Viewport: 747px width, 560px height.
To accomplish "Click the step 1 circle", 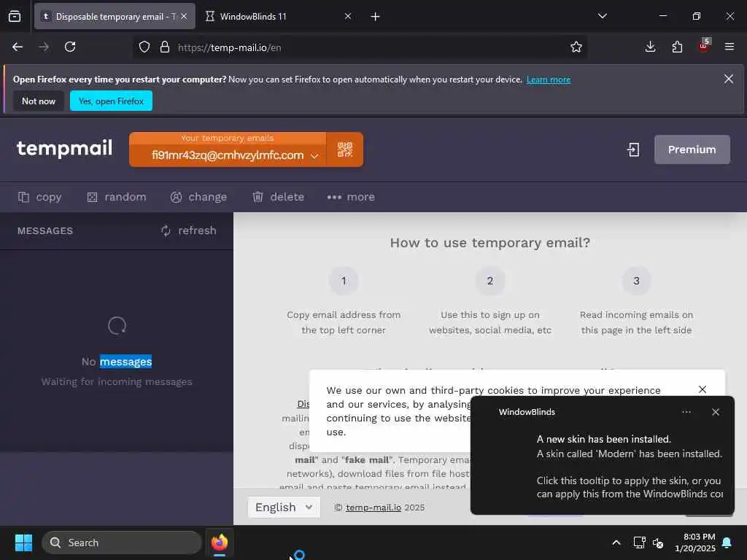I will tap(344, 281).
